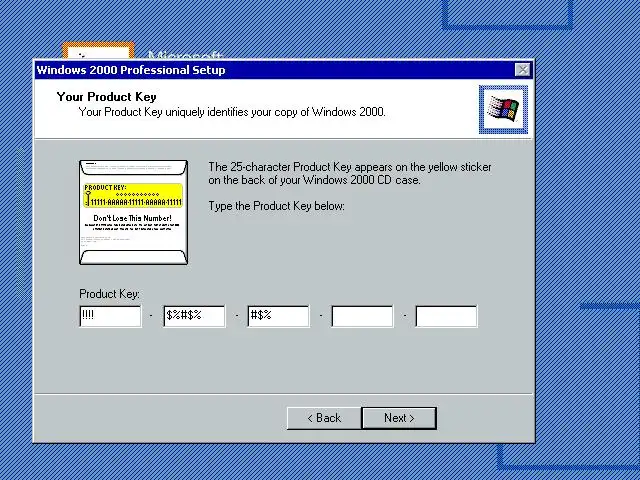
Task: Click the 'Type the Product Key below:' text
Action: pos(276,206)
